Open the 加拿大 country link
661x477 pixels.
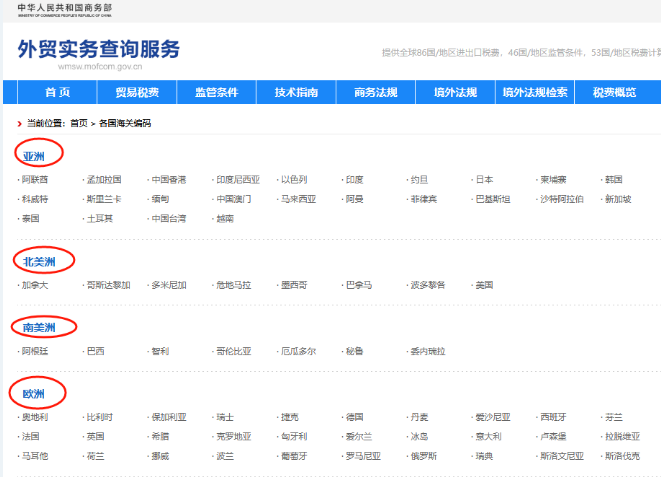point(35,285)
